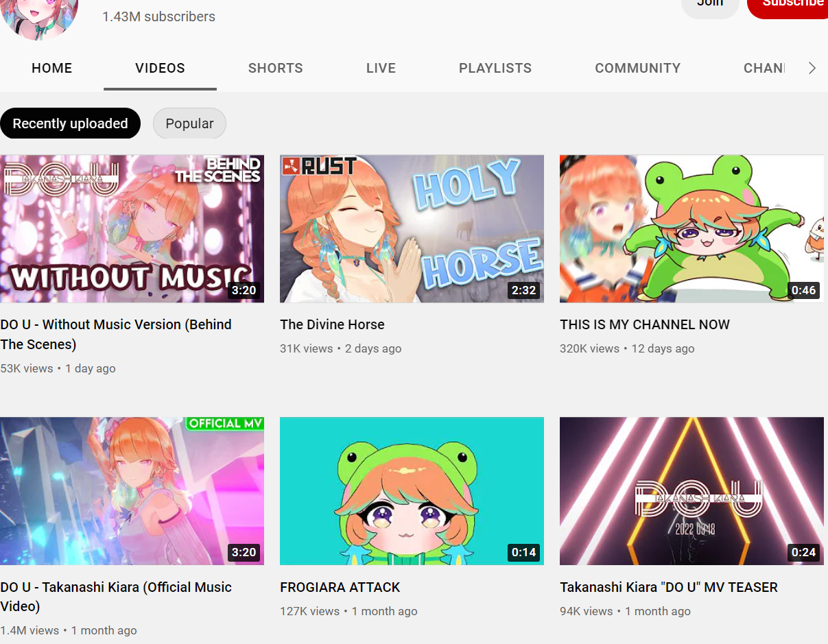This screenshot has height=644, width=828.
Task: Click Takanashi Kiara "DO U" MV TEASER title
Action: pos(669,587)
